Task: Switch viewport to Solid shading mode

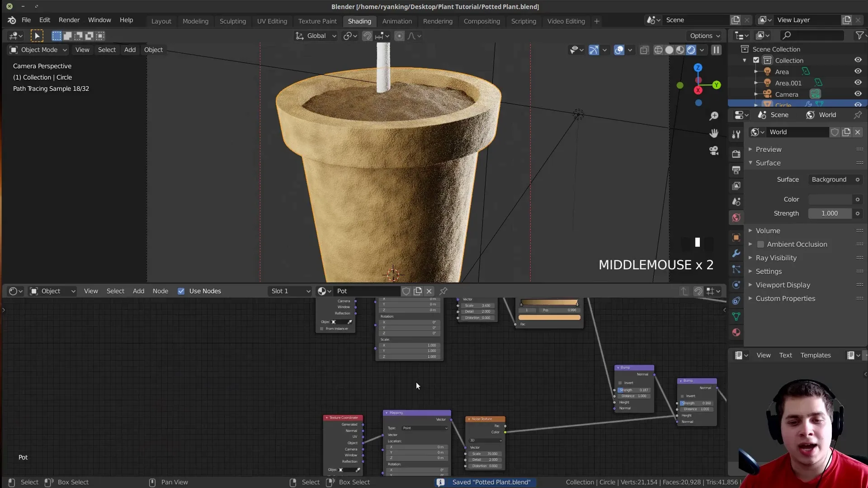Action: pyautogui.click(x=669, y=50)
